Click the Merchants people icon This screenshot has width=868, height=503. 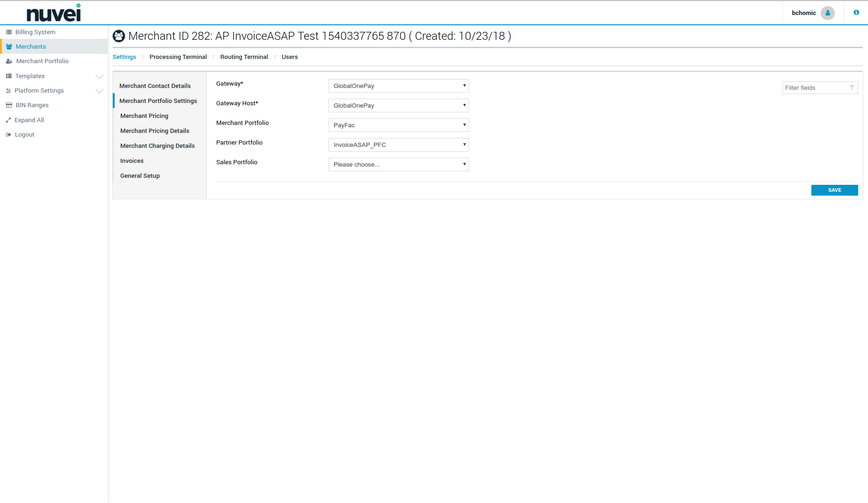tap(9, 47)
